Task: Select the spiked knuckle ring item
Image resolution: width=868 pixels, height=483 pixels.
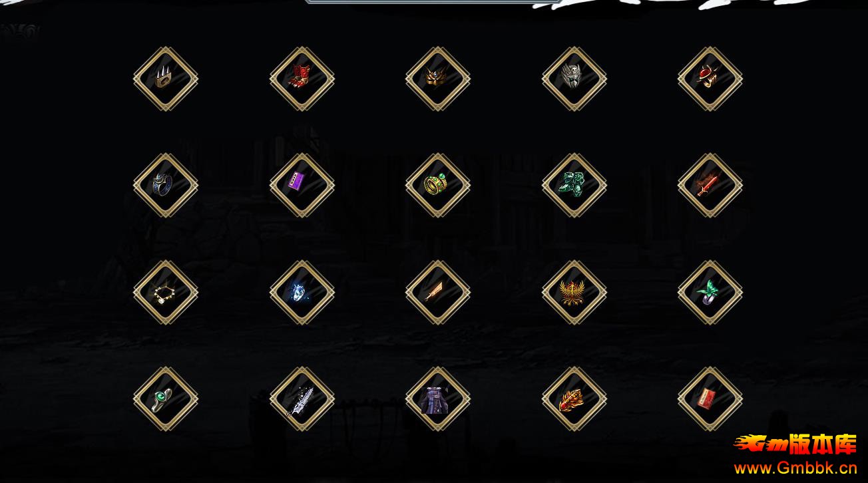Action: click(166, 79)
